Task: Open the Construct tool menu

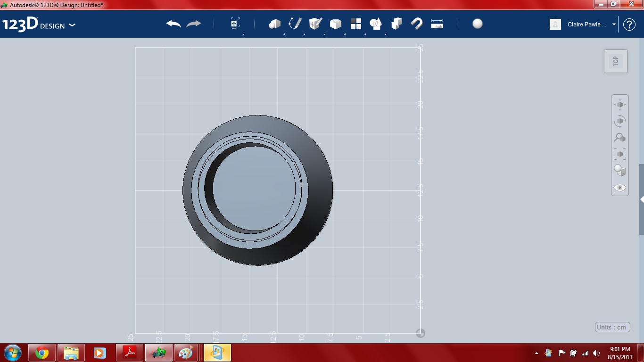Action: click(x=315, y=24)
